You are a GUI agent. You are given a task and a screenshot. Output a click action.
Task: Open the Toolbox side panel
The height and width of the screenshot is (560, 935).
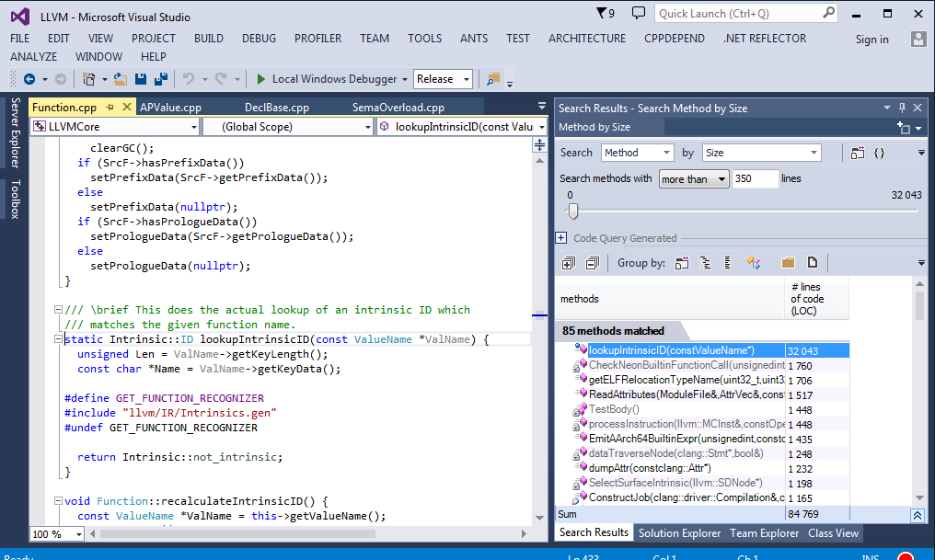click(x=16, y=199)
